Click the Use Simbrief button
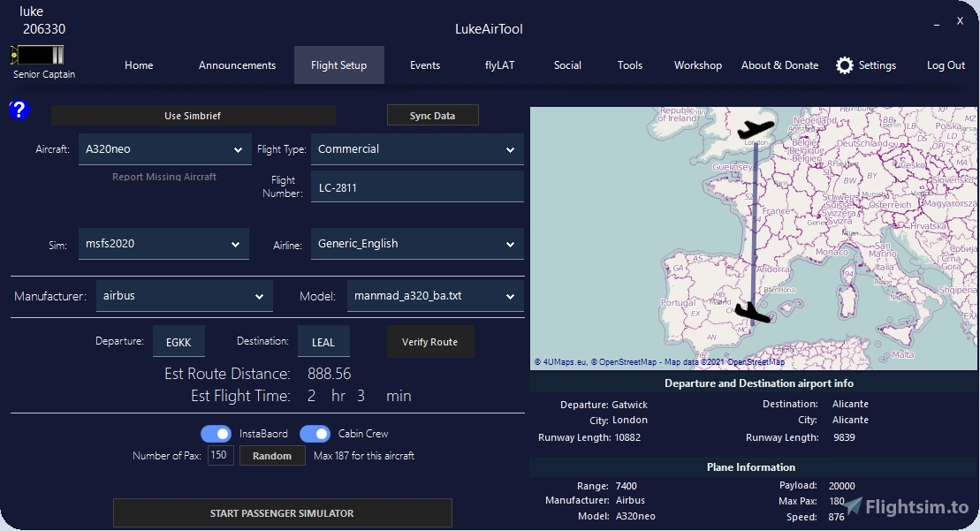The width and height of the screenshot is (980, 531). tap(194, 115)
